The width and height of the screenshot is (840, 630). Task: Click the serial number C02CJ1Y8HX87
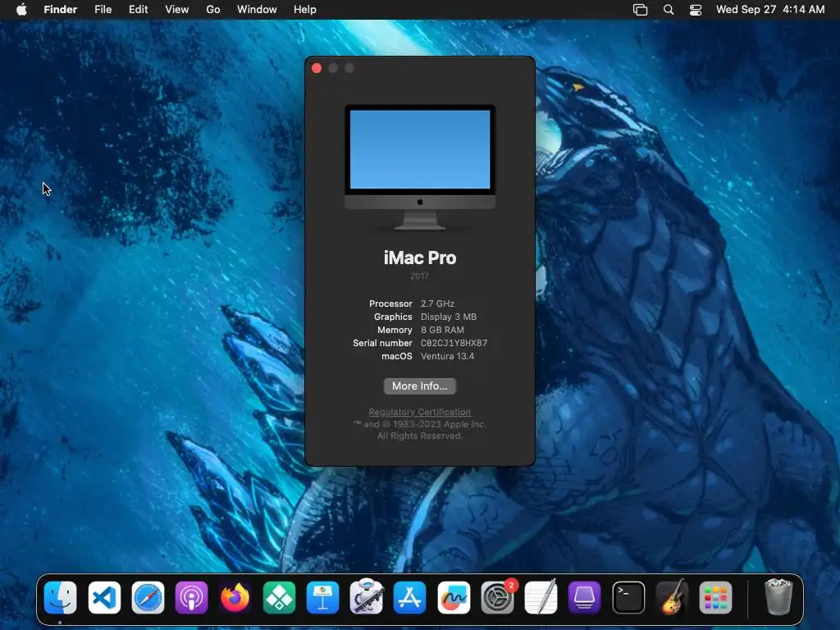coord(454,343)
